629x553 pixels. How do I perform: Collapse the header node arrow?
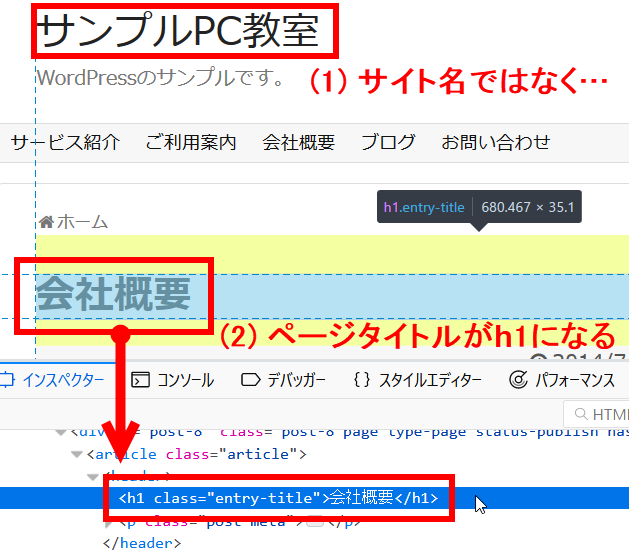tap(93, 477)
